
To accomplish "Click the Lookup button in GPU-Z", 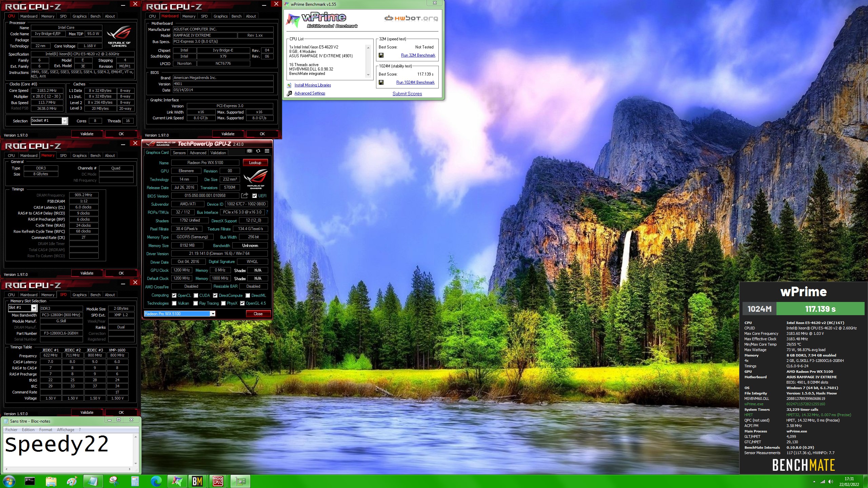I will pyautogui.click(x=255, y=163).
